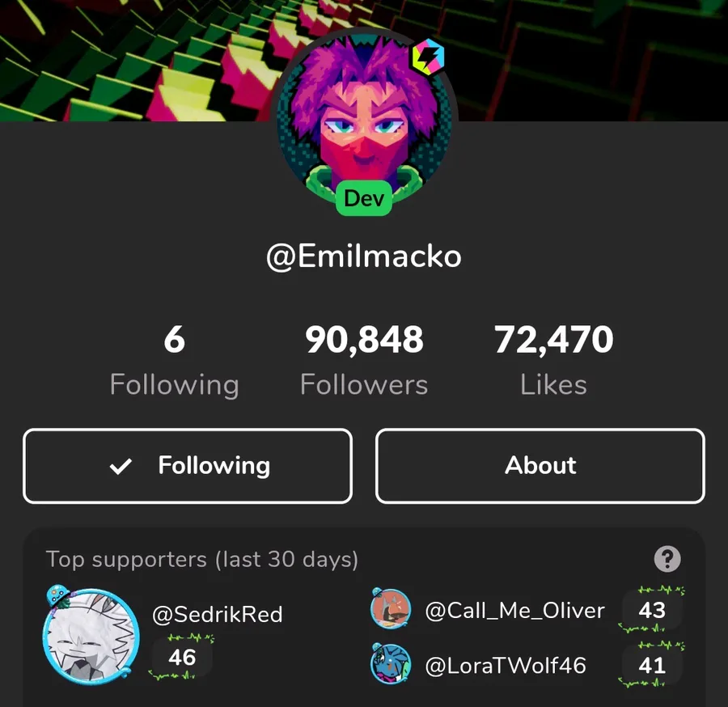The image size is (728, 707).
Task: Open LoraTWolf46's small avatar
Action: click(391, 664)
